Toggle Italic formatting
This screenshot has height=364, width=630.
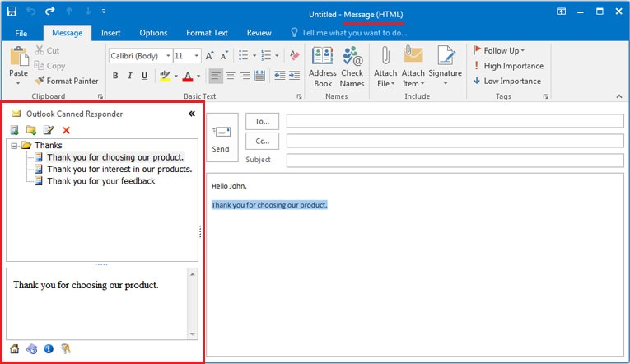130,76
